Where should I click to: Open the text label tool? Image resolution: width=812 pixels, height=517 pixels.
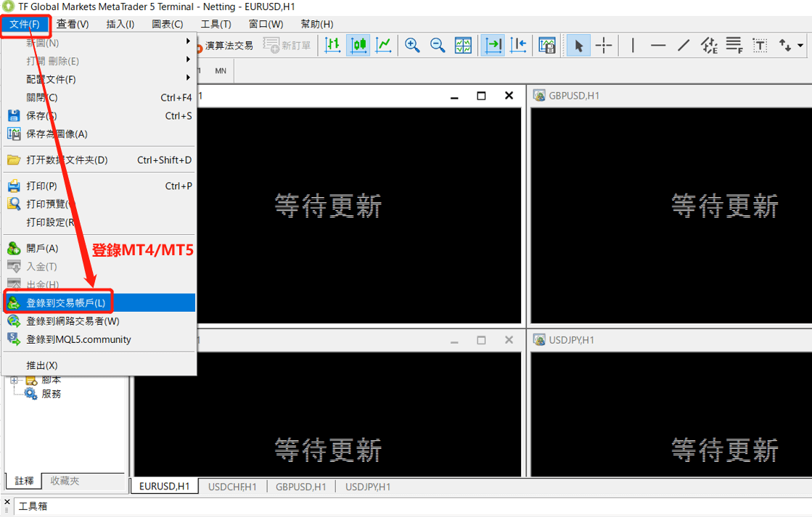coord(759,45)
